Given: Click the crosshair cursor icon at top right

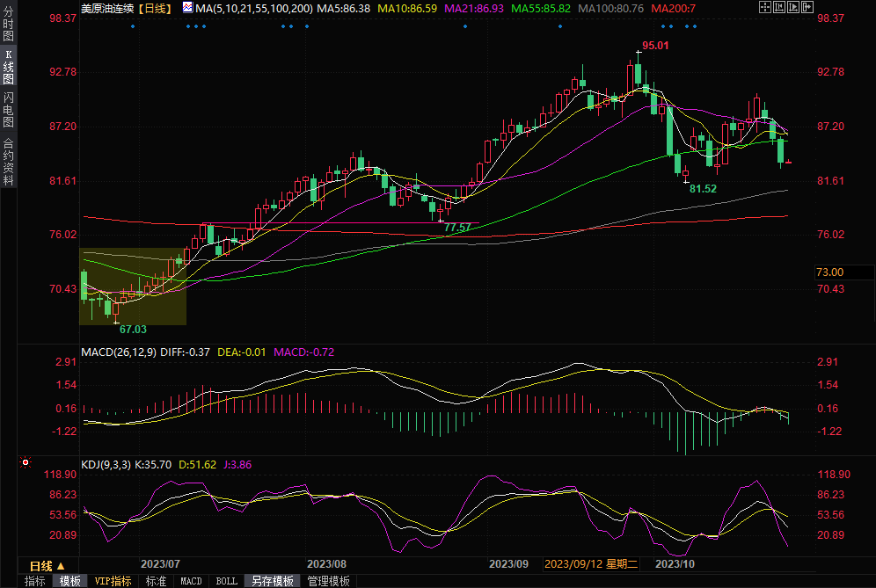Looking at the screenshot, I should coord(765,8).
